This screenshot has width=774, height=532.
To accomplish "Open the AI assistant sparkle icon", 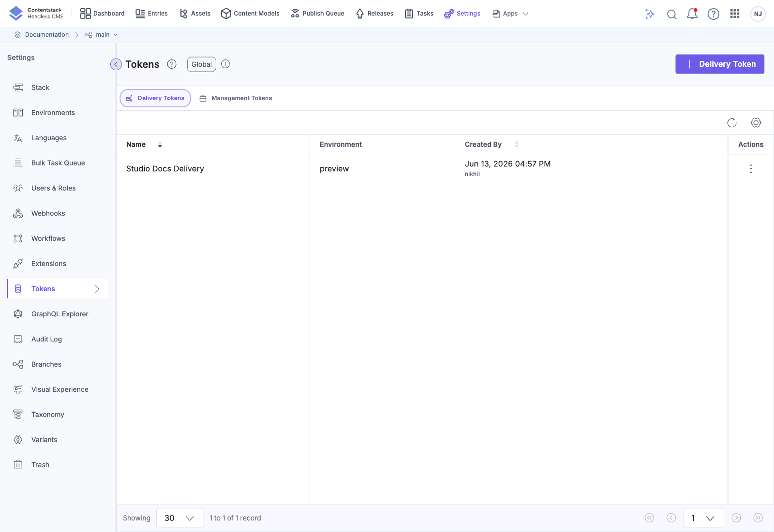I will coord(649,14).
